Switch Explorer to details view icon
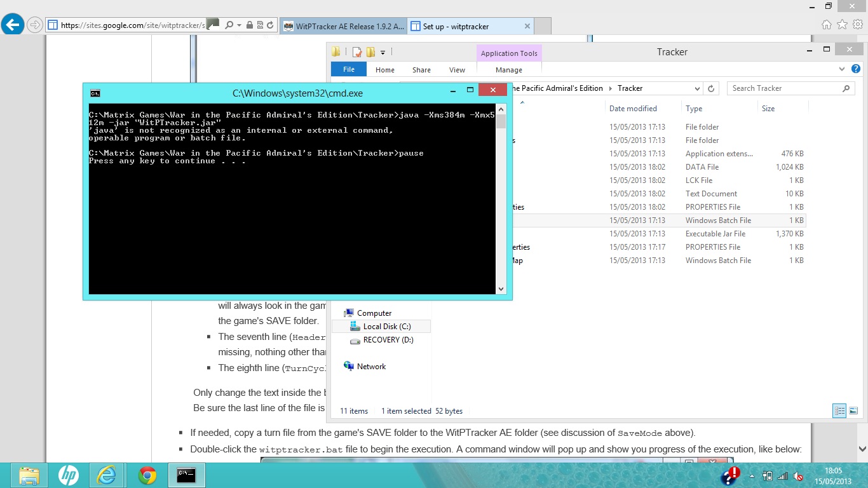Viewport: 868px width, 488px height. [839, 411]
